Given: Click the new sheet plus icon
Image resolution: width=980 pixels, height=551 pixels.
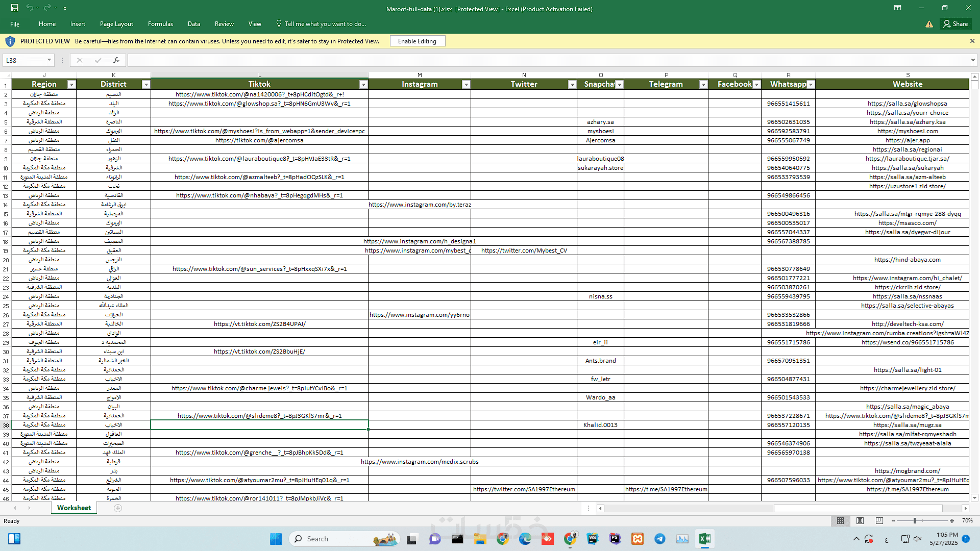Looking at the screenshot, I should click(x=118, y=508).
